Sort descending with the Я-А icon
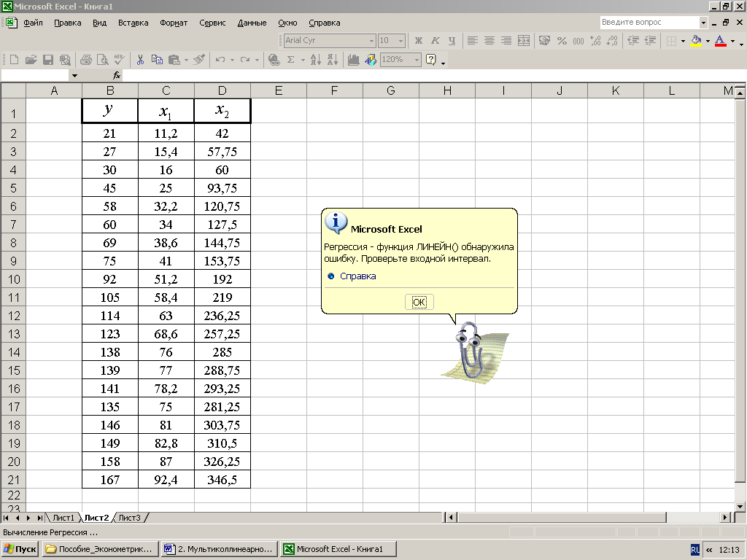 tap(333, 60)
